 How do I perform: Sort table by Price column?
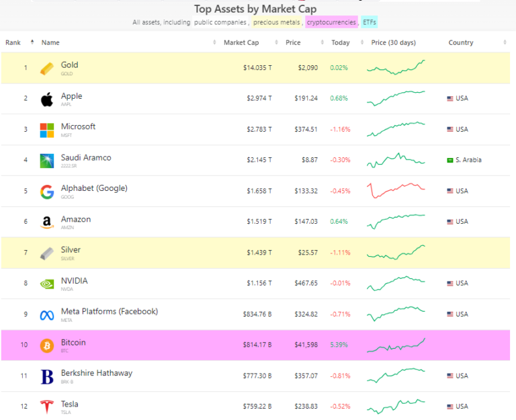click(x=292, y=42)
